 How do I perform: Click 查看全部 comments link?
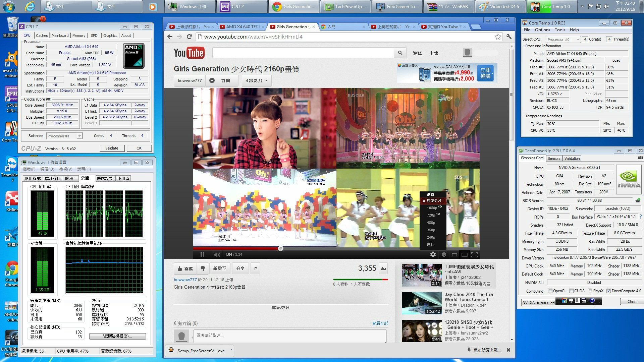click(380, 323)
